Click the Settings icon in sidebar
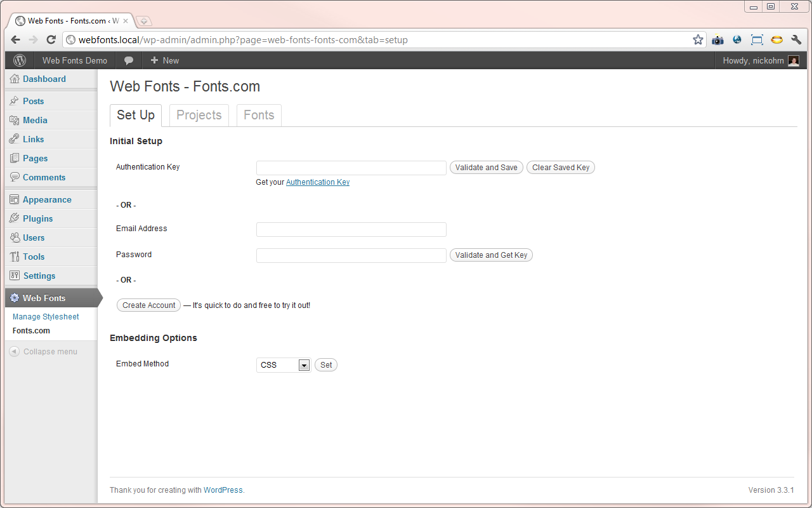812x508 pixels. click(15, 276)
